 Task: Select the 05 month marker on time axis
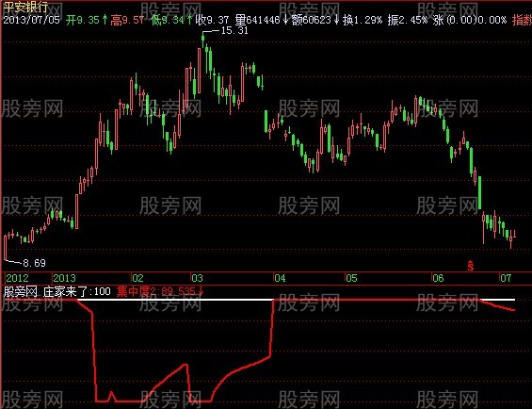pyautogui.click(x=352, y=278)
